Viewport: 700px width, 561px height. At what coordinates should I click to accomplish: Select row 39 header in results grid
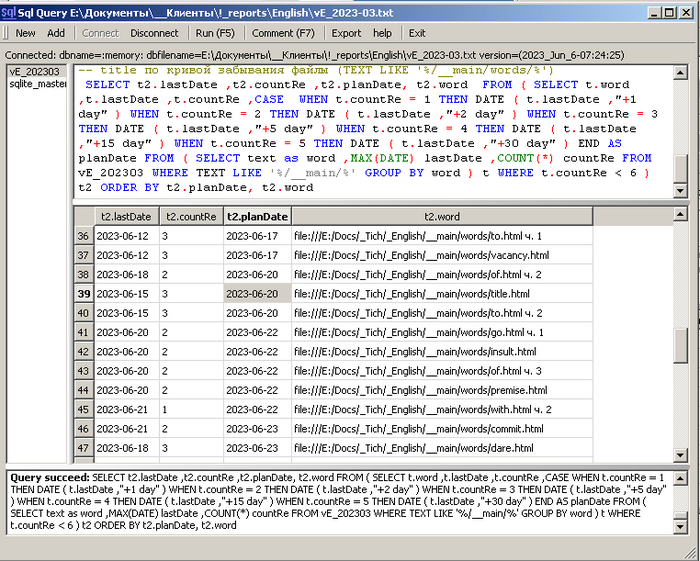[84, 294]
